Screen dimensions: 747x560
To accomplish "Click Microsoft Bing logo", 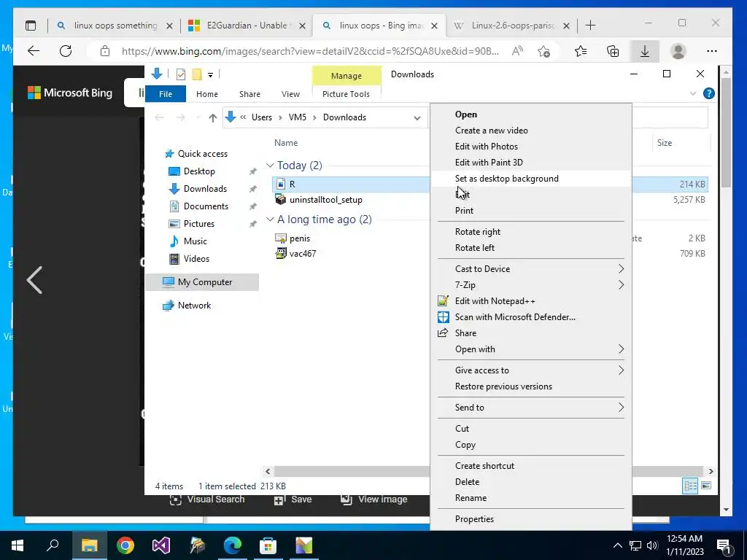I will [70, 93].
